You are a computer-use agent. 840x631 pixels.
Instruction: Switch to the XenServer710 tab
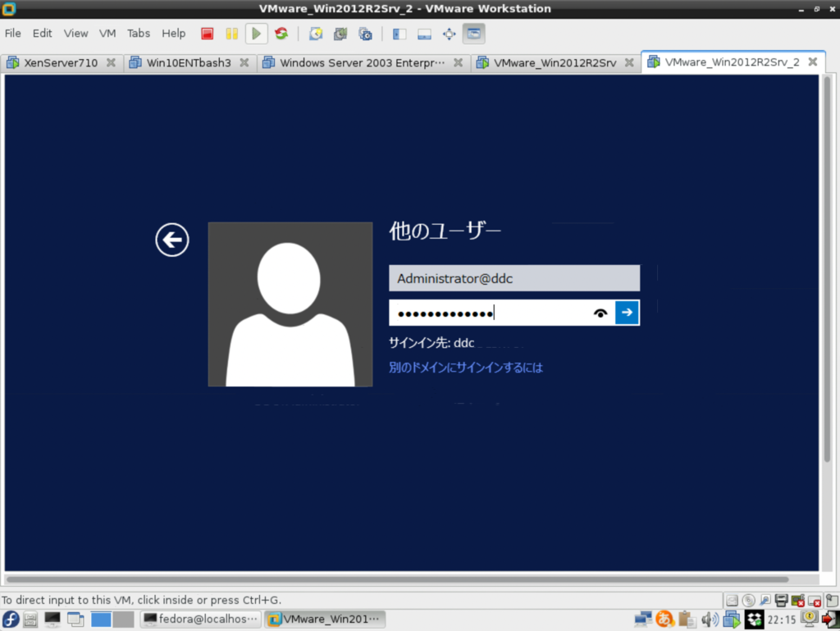61,62
